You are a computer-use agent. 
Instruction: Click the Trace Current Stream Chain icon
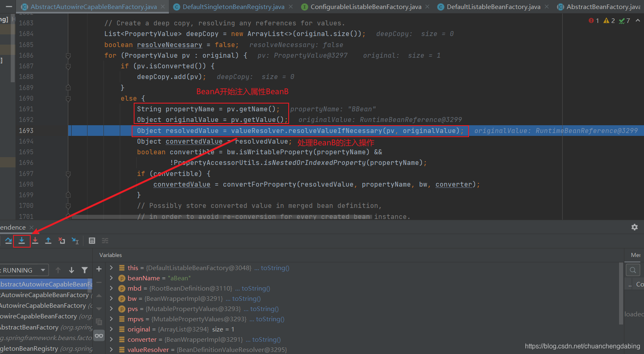tap(105, 241)
